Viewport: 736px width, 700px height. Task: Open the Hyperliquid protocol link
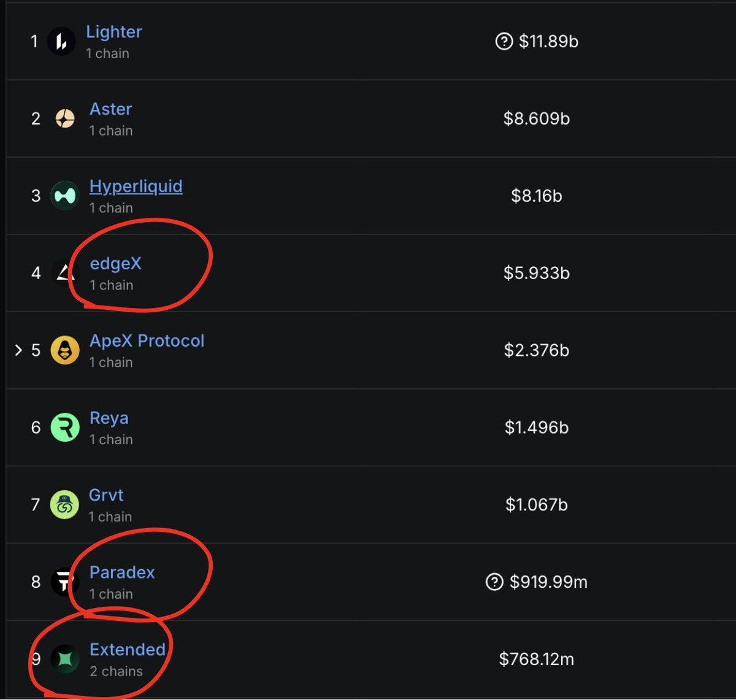point(136,186)
